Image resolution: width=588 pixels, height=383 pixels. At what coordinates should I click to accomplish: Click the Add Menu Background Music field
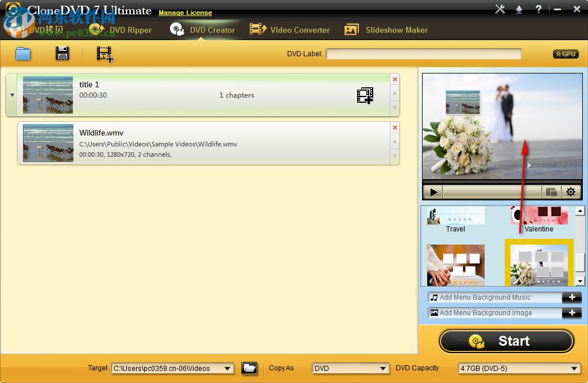pyautogui.click(x=495, y=297)
